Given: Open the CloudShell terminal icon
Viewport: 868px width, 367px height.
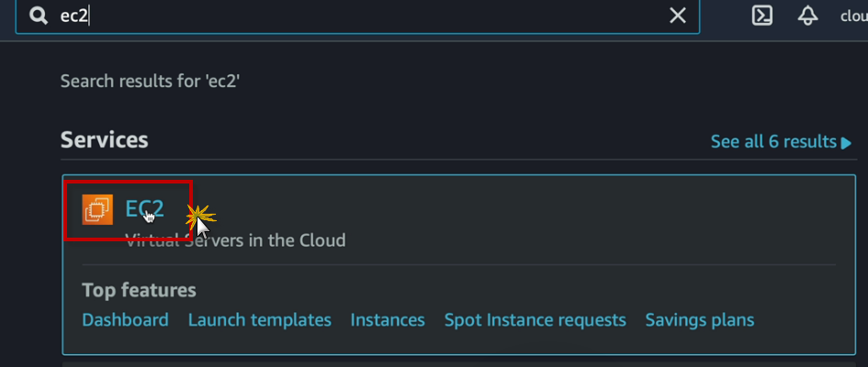Looking at the screenshot, I should tap(762, 16).
